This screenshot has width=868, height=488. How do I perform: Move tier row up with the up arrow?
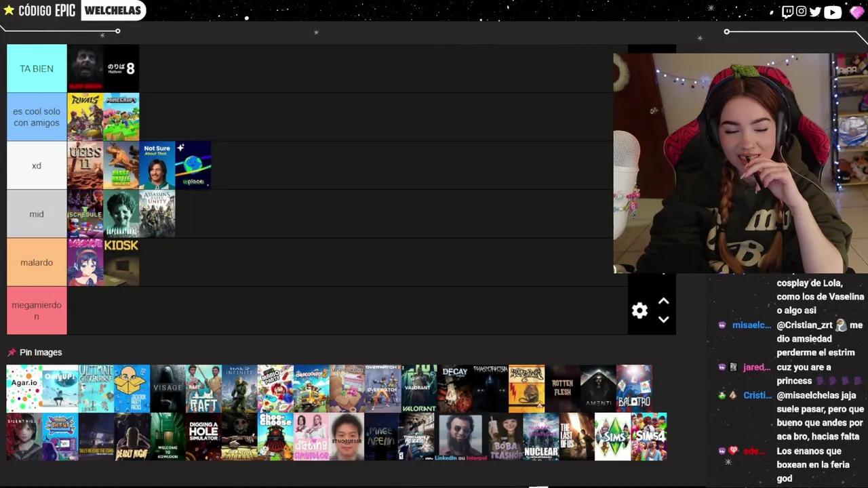click(x=664, y=302)
